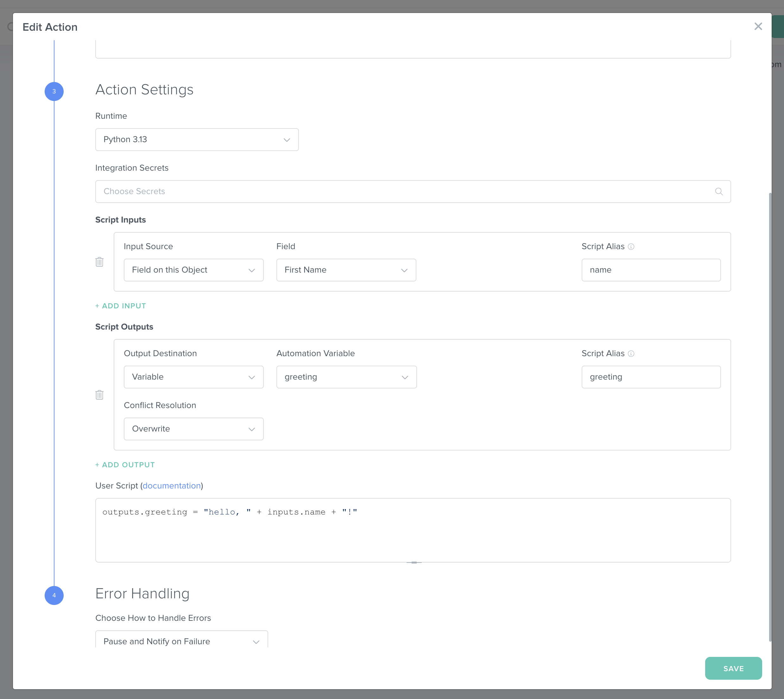Image resolution: width=784 pixels, height=699 pixels.
Task: Click the + ADD INPUT link
Action: pyautogui.click(x=121, y=306)
